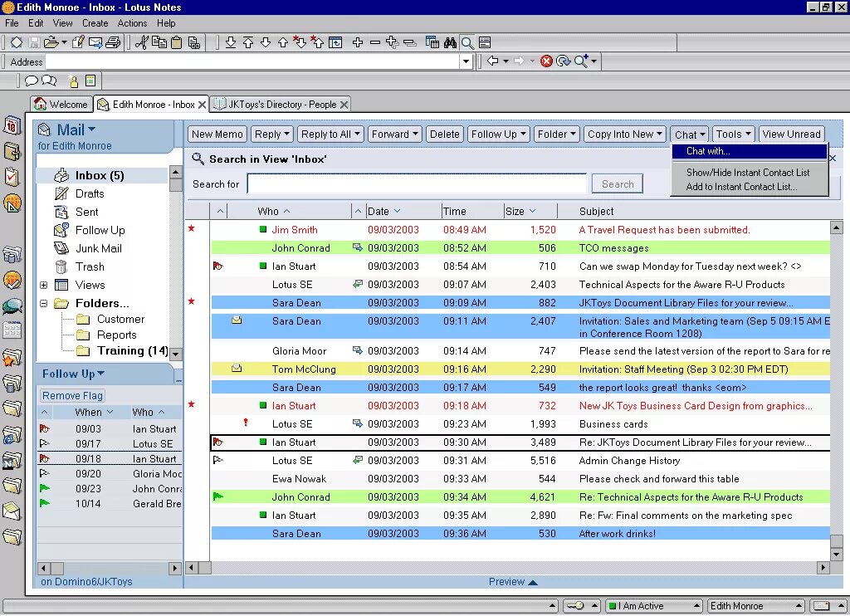
Task: Open the Actions menu
Action: tap(132, 23)
